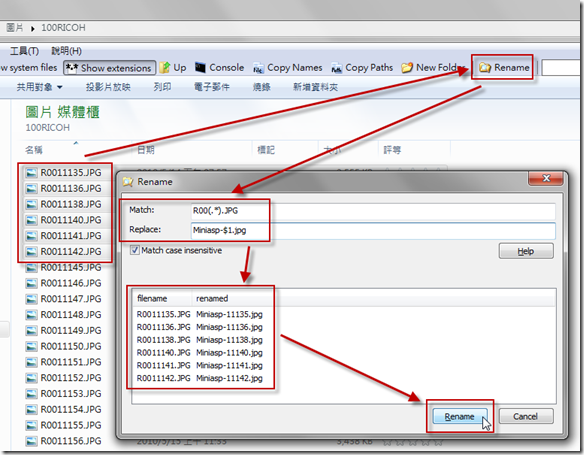Select preview row Miniasp-11135.jpg
Viewport: 584px width, 455px height.
(229, 314)
